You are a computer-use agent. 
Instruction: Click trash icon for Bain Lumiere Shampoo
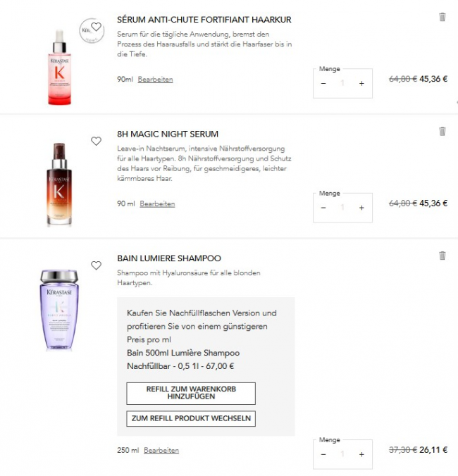pyautogui.click(x=442, y=256)
